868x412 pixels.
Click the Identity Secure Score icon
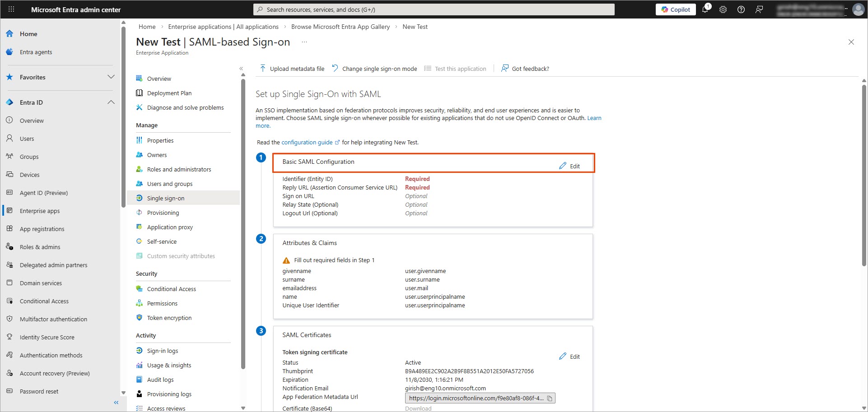tap(9, 337)
